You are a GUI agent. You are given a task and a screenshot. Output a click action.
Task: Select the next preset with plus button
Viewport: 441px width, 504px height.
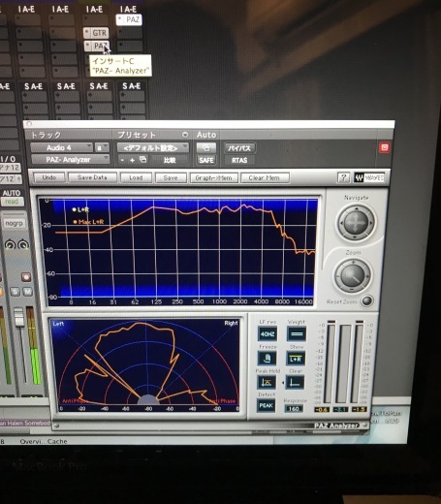(x=132, y=160)
